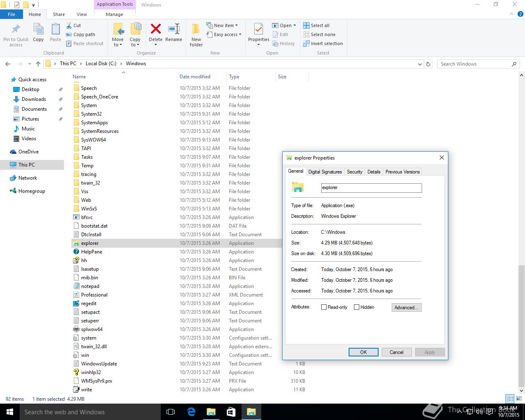Image resolution: width=525 pixels, height=420 pixels.
Task: Click the Up one level arrow
Action: (38, 64)
